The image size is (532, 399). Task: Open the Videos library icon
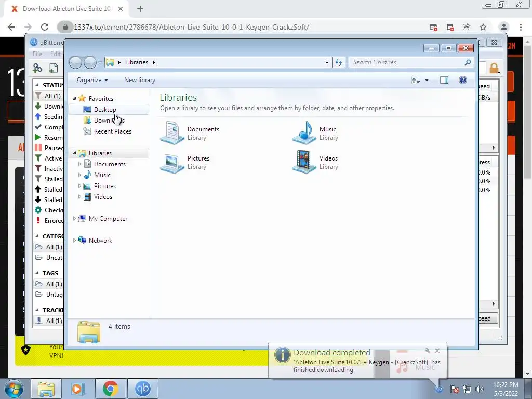304,162
